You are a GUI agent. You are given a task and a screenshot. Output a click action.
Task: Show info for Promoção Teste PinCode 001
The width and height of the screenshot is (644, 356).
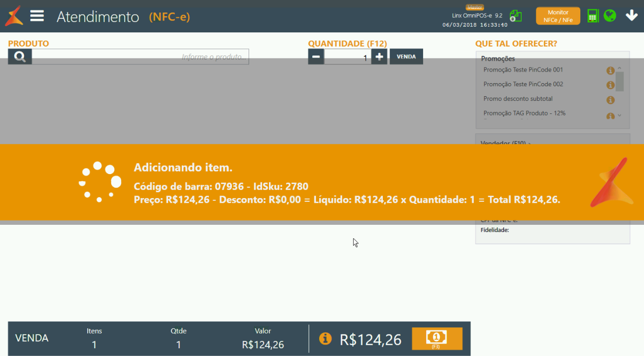(x=611, y=70)
